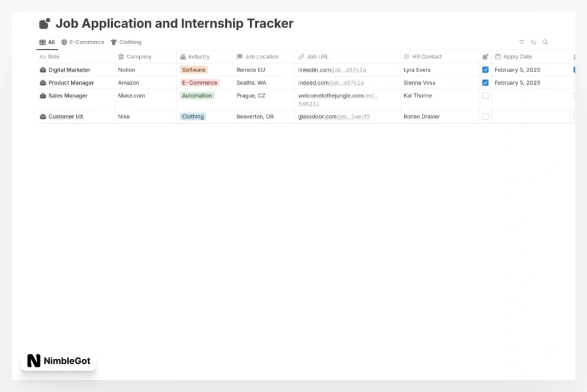Screen dimensions: 587x392
Task: Expand the Job Location column header options
Action: pos(261,57)
